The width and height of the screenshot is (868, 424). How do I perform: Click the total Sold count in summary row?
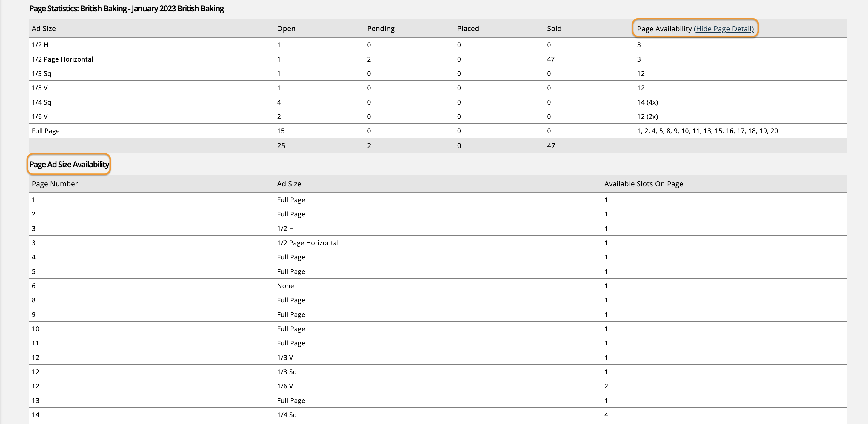pyautogui.click(x=551, y=146)
